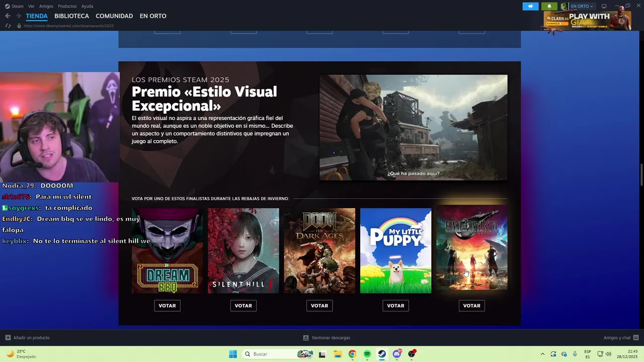Vote for Silent Hill f
Image resolution: width=644 pixels, height=362 pixels.
click(244, 306)
